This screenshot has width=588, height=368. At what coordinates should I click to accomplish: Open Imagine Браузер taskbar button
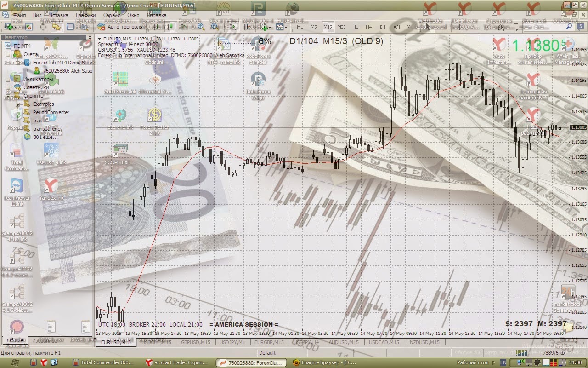click(324, 362)
